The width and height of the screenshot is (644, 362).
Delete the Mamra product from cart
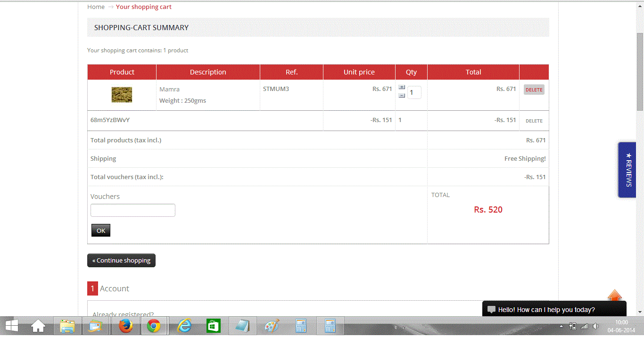534,90
